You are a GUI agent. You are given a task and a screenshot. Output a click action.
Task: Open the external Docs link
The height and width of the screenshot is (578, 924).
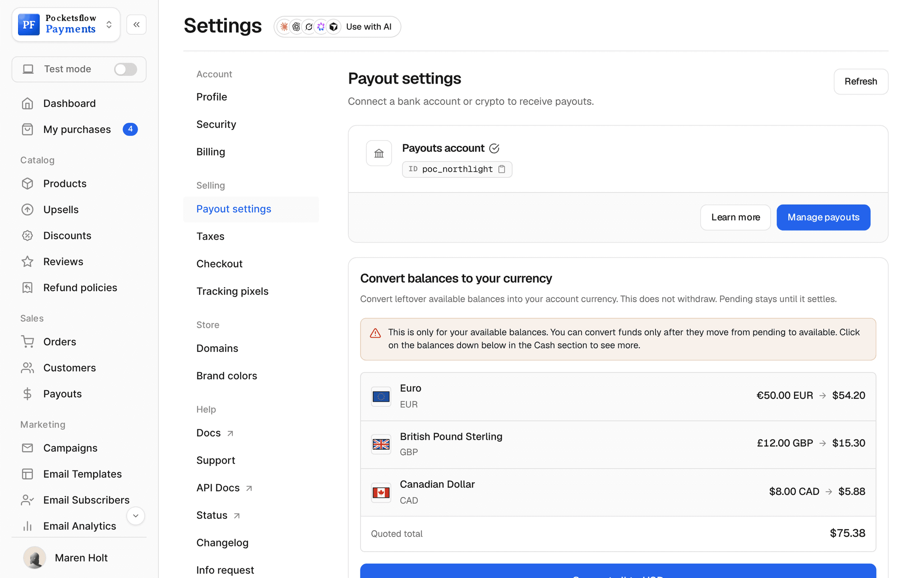[x=215, y=433]
